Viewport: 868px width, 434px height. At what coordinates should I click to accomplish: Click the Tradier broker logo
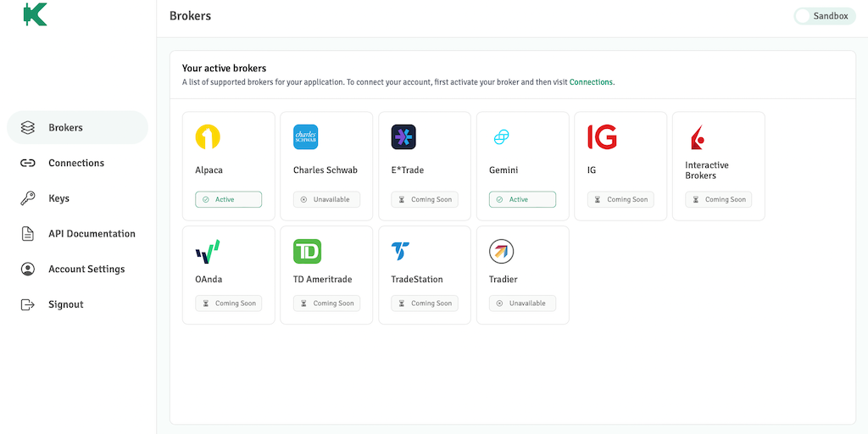coord(502,252)
